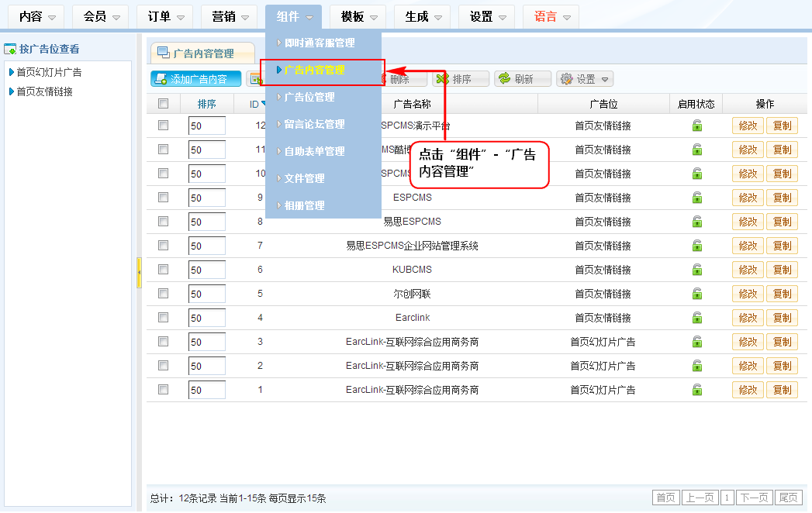Viewport: 812px width, 513px height.
Task: Click 修改 button for the ESPCMS row ID 9
Action: (x=748, y=198)
